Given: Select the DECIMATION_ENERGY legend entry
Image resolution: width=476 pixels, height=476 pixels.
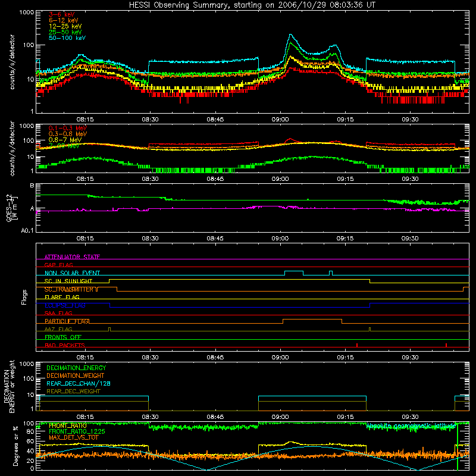Looking at the screenshot, I should pos(76,368).
